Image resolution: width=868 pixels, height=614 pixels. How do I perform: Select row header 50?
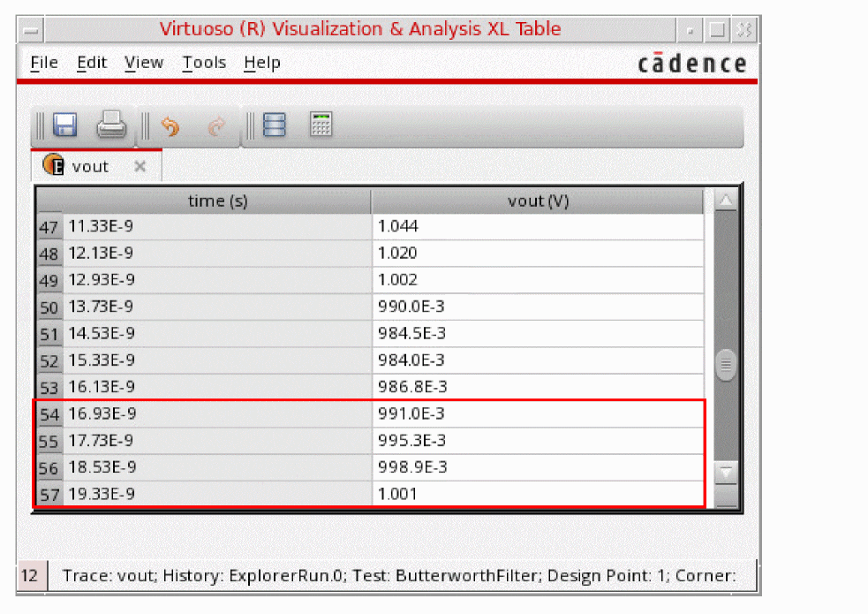click(49, 307)
